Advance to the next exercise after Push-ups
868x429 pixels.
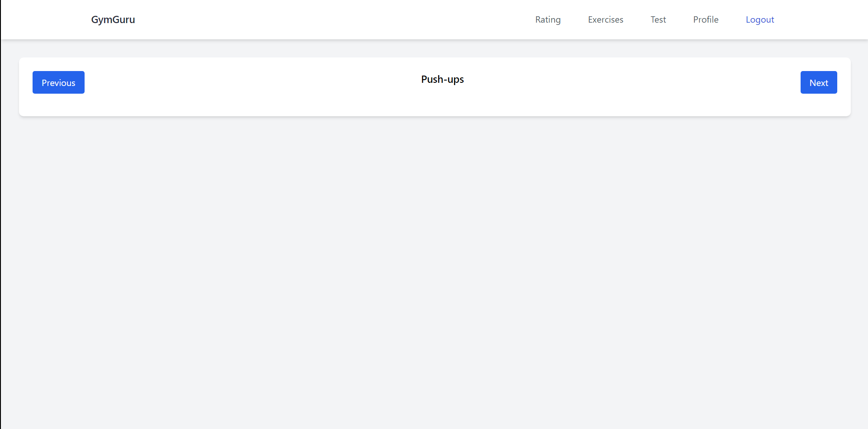[x=818, y=82]
